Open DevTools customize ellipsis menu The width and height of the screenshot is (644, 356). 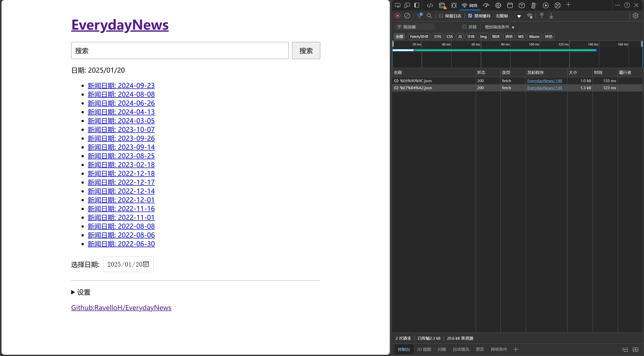click(x=618, y=5)
